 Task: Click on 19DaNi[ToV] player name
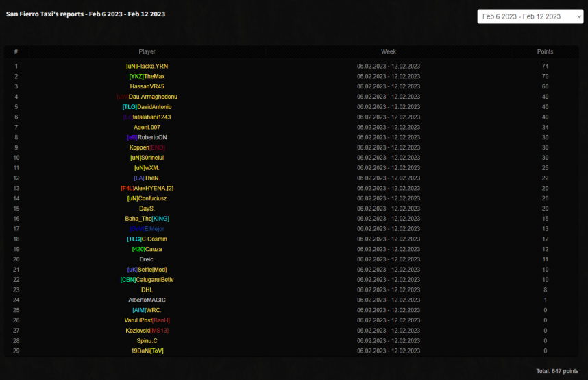147,351
